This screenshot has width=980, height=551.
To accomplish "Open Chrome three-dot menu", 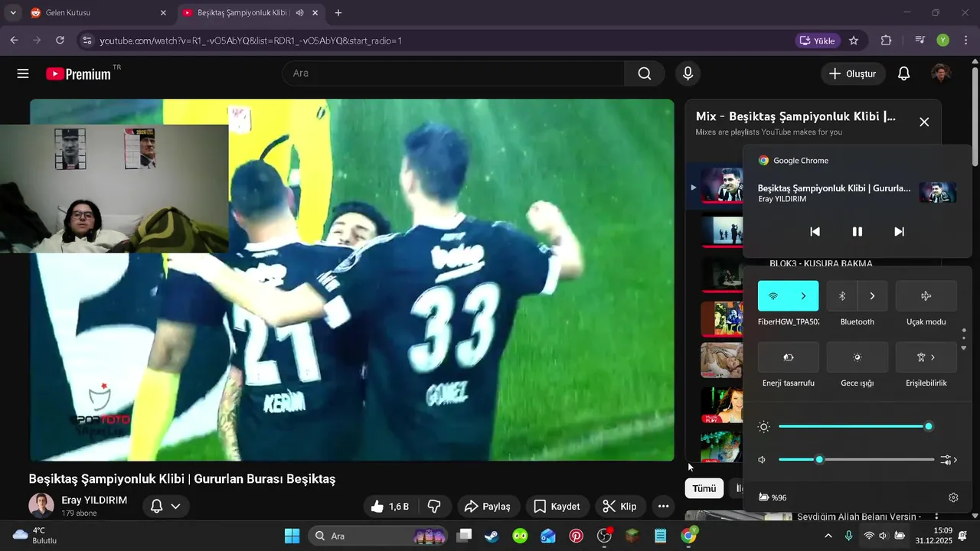I will pyautogui.click(x=965, y=41).
